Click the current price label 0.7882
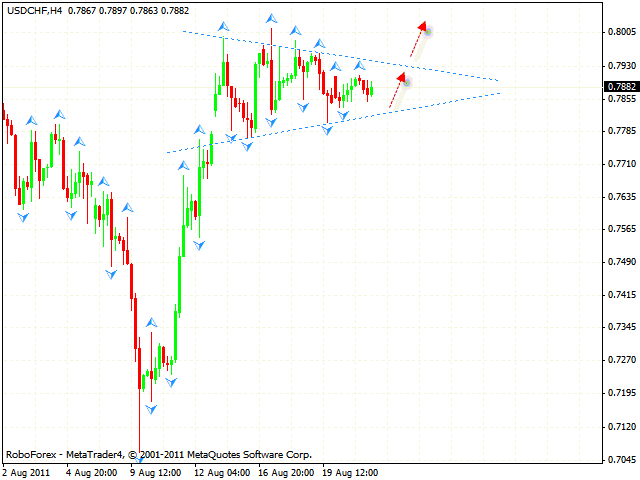640x480 pixels. (621, 87)
